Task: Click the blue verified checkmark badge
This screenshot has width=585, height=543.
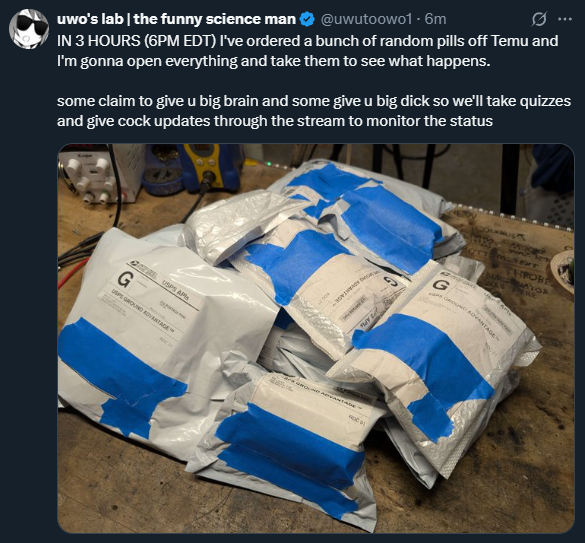Action: click(307, 19)
